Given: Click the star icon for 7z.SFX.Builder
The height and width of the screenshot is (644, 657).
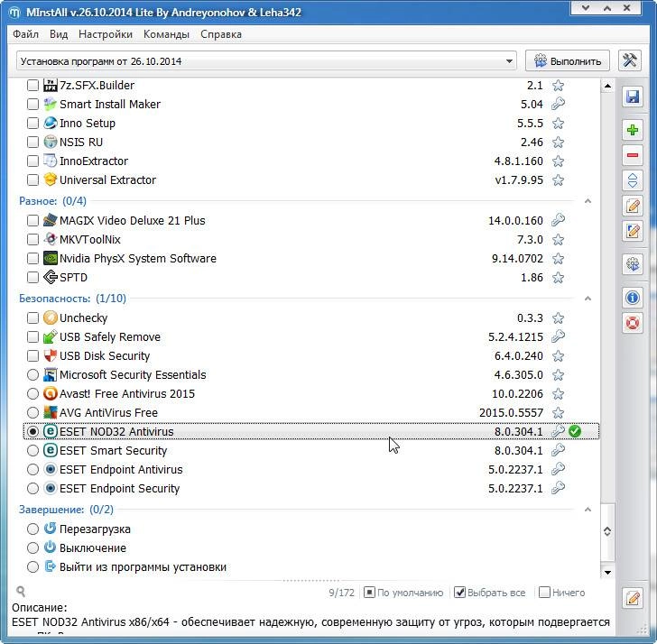Looking at the screenshot, I should point(558,86).
